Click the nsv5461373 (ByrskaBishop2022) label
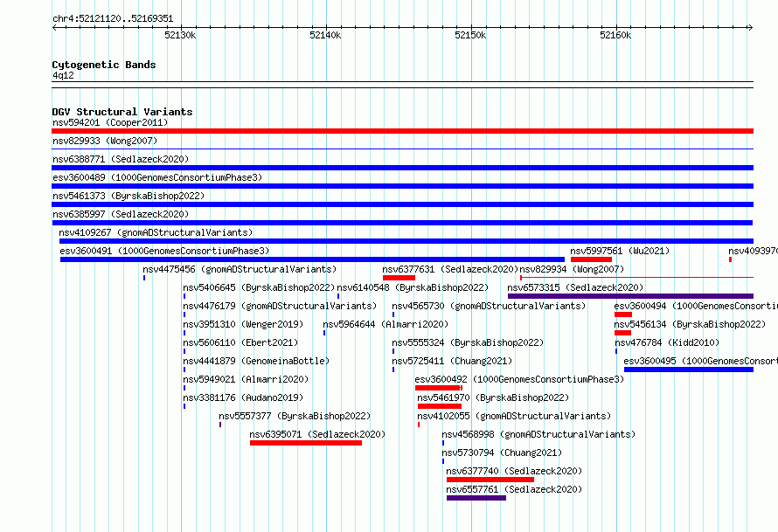The width and height of the screenshot is (778, 532). pos(129,196)
